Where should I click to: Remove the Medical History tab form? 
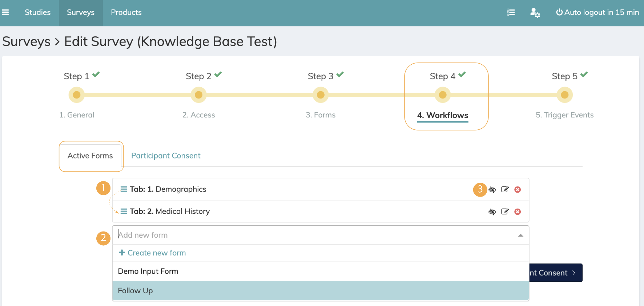point(518,212)
